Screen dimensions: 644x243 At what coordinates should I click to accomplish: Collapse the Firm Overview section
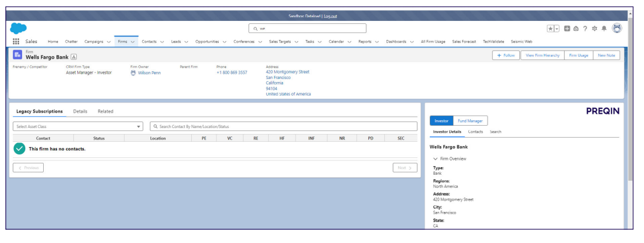pyautogui.click(x=435, y=159)
